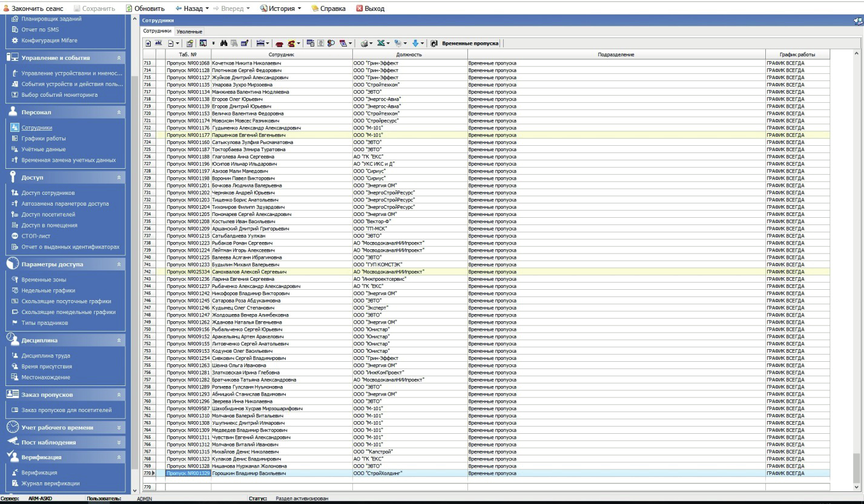
Task: Click the colored bubbles icon in toolbar
Action: tap(331, 44)
